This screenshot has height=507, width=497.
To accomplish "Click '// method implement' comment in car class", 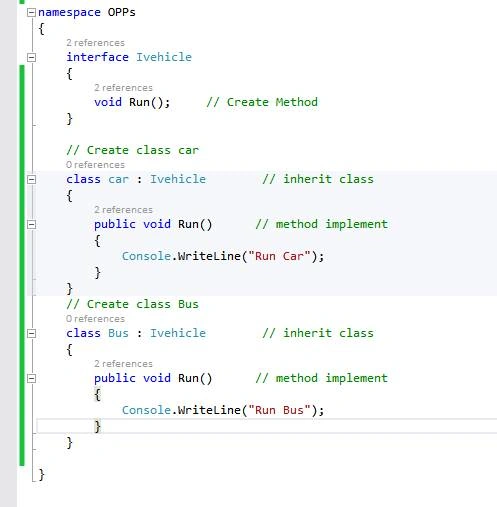I will (322, 224).
